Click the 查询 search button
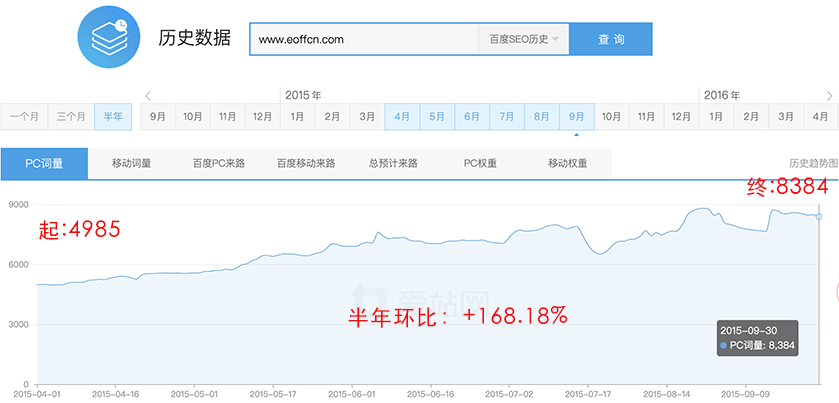The image size is (839, 403). (611, 40)
